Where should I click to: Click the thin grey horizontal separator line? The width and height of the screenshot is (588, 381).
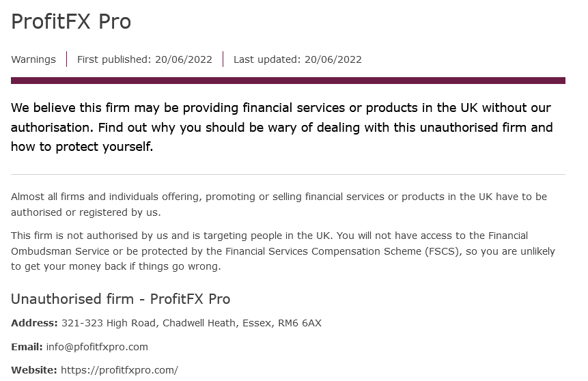pyautogui.click(x=288, y=174)
